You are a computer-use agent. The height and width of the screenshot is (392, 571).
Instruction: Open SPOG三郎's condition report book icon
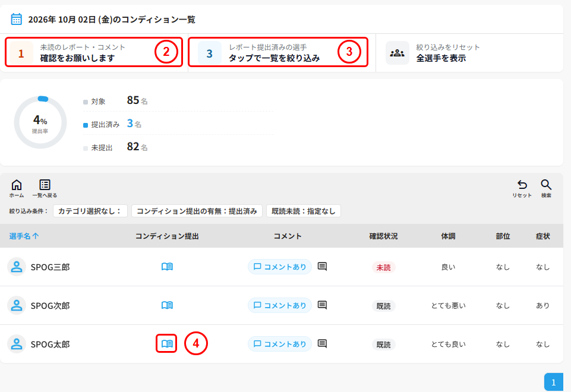tap(167, 267)
